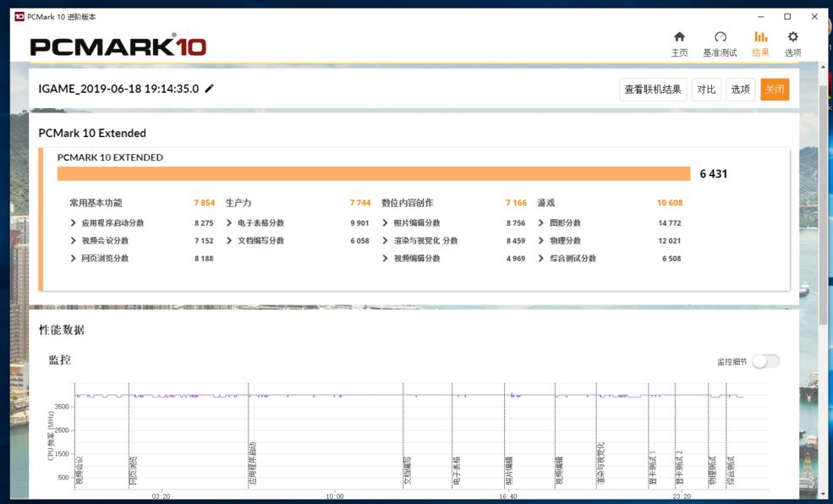This screenshot has height=504, width=833.
Task: Click the 综合测试 marker on the chart
Action: [731, 470]
